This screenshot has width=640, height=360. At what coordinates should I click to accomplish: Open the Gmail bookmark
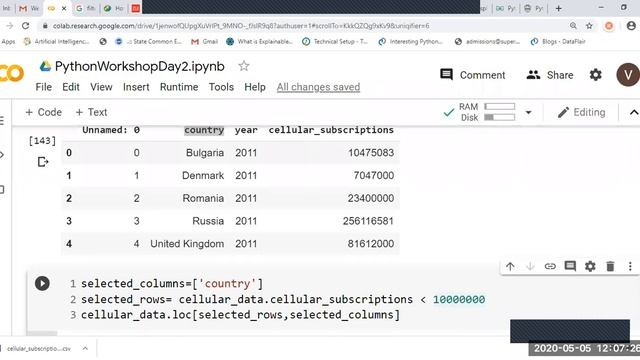[x=205, y=42]
